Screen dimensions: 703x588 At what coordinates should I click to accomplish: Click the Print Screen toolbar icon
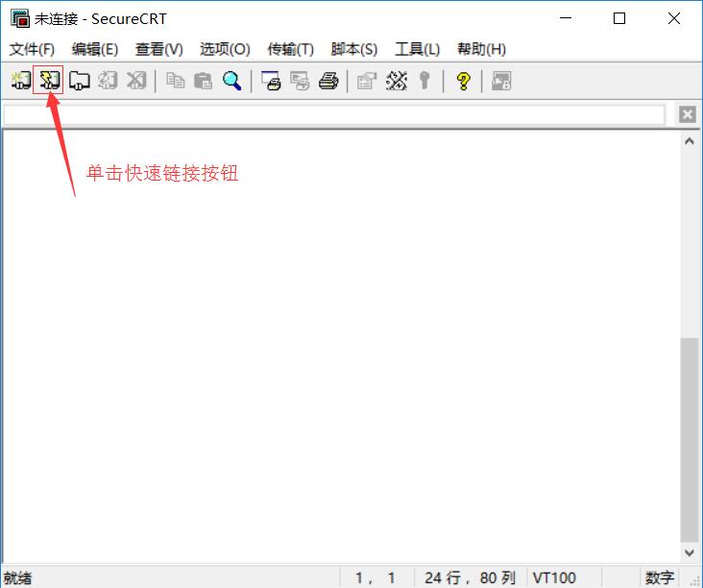[271, 81]
